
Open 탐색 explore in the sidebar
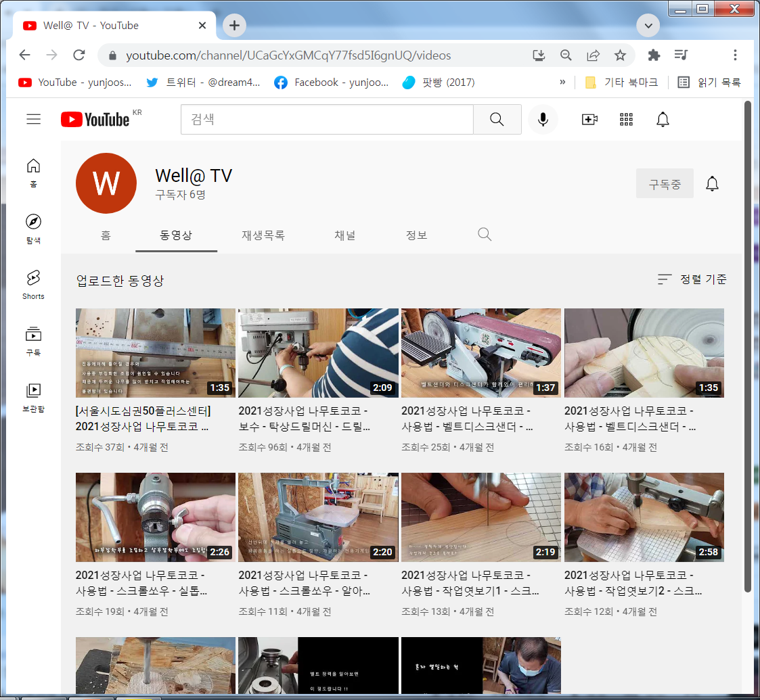coord(32,229)
